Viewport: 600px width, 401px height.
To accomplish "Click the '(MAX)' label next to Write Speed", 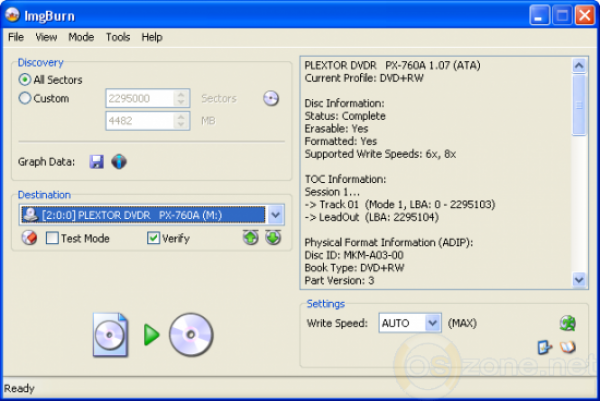I will pos(462,323).
